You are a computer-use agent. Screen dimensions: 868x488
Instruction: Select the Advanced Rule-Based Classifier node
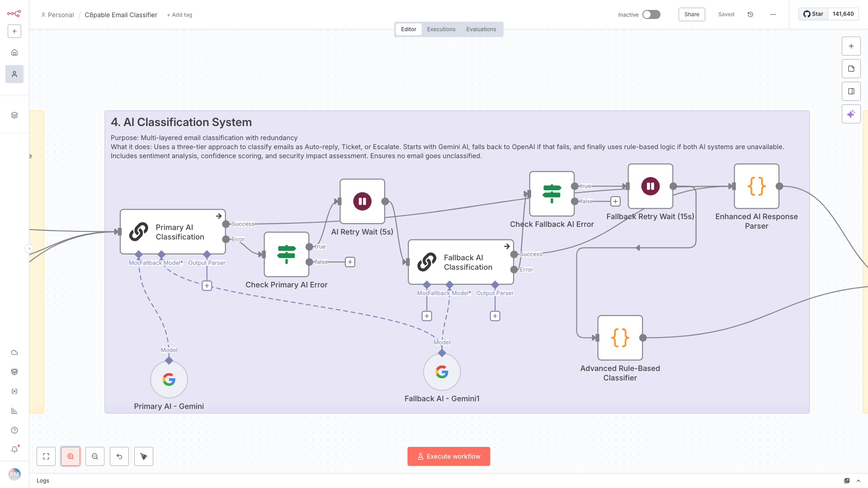click(620, 338)
